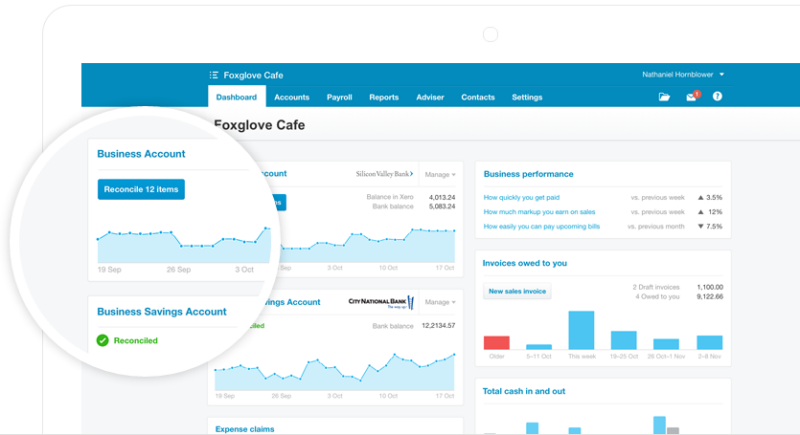Click the 2-8 Nov invoices bar
Screen dimensions: 800x435
709,342
